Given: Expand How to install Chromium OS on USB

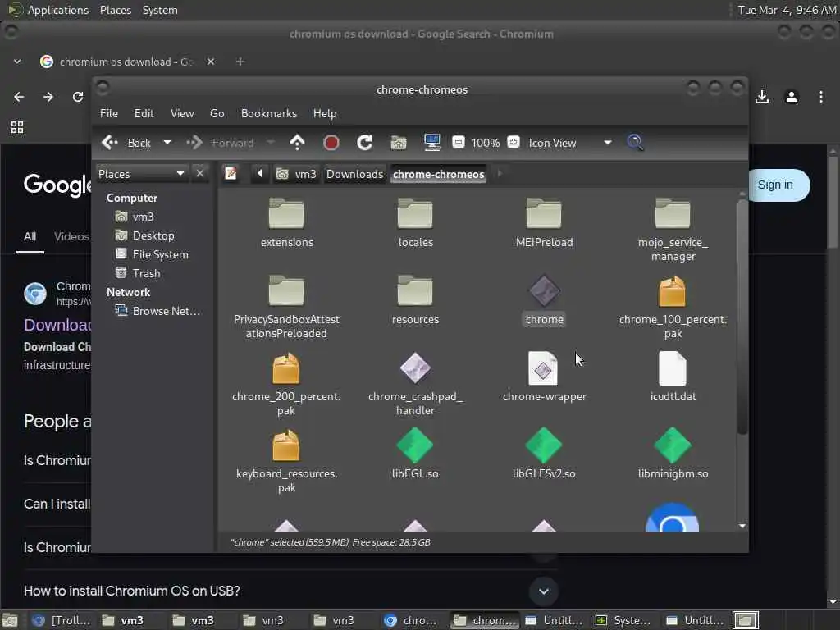Looking at the screenshot, I should pos(544,591).
